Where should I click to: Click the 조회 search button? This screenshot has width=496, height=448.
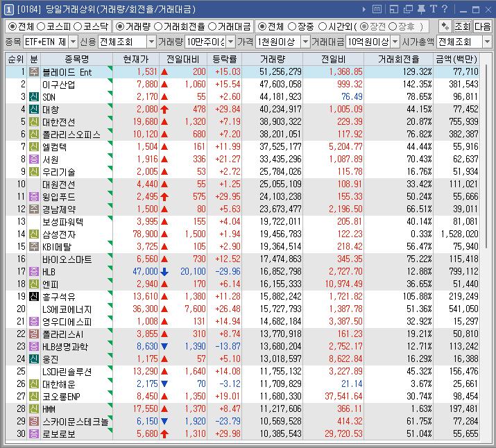tap(463, 26)
